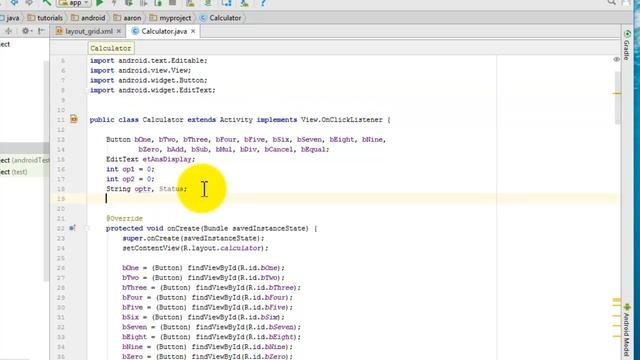Click 'setContentView(R.layout.calculator);' line
The image size is (640, 360).
click(x=196, y=248)
